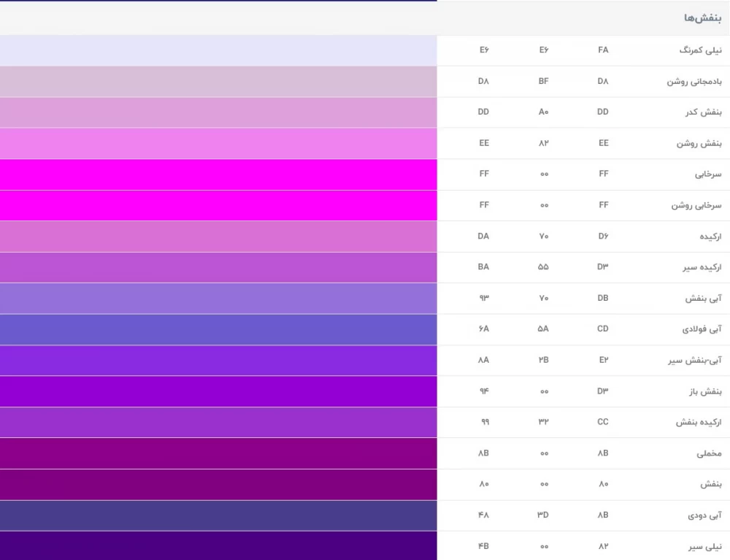This screenshot has height=560, width=730.
Task: Click the color bar in the سرخابی row
Action: [x=218, y=174]
